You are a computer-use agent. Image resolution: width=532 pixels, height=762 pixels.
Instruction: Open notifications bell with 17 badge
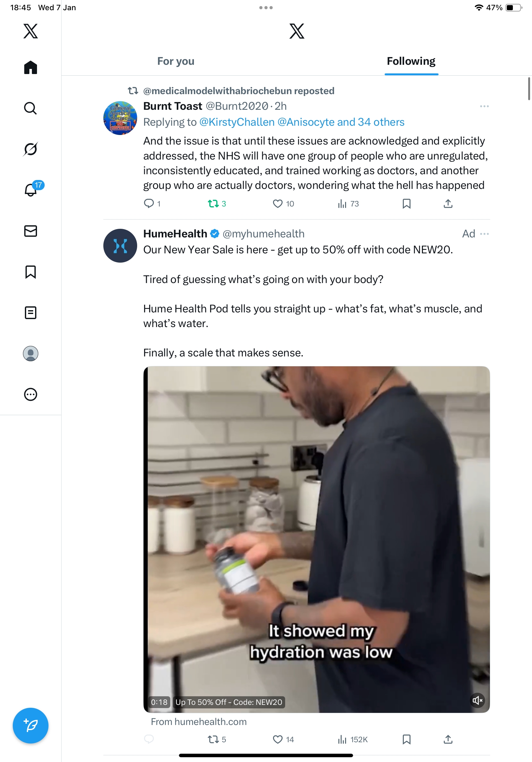tap(31, 190)
